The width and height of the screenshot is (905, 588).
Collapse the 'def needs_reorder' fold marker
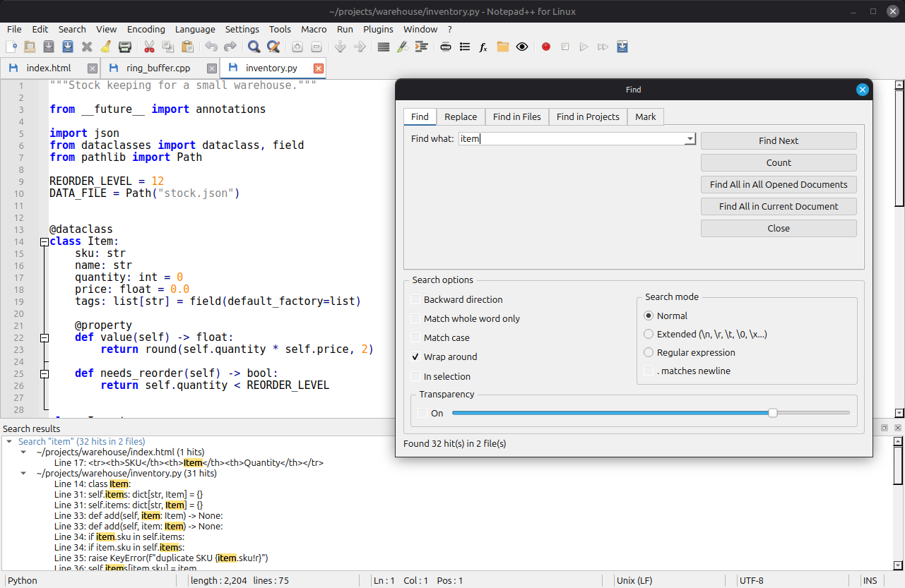(44, 373)
